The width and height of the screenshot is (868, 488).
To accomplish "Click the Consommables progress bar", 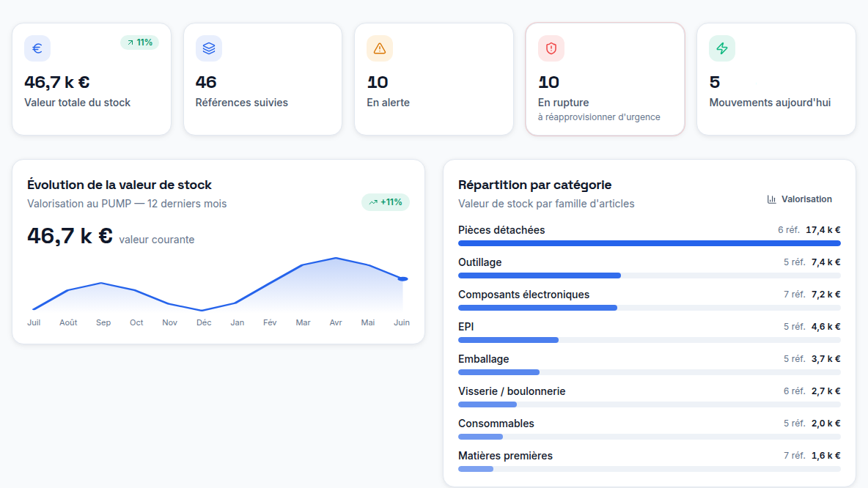I will (x=650, y=437).
